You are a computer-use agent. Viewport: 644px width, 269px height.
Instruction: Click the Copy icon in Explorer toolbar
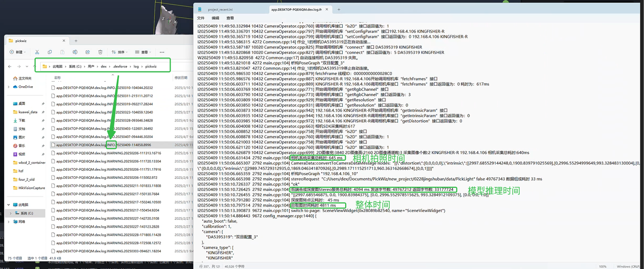(x=49, y=52)
